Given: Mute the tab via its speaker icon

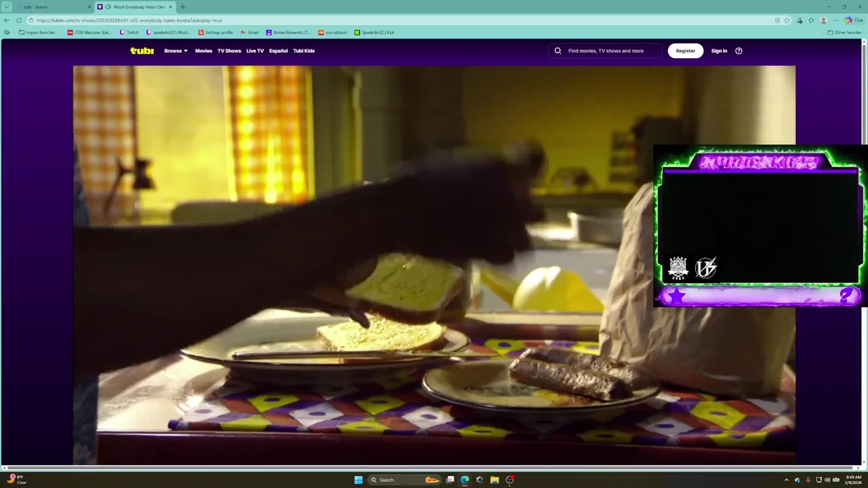Looking at the screenshot, I should click(x=108, y=7).
